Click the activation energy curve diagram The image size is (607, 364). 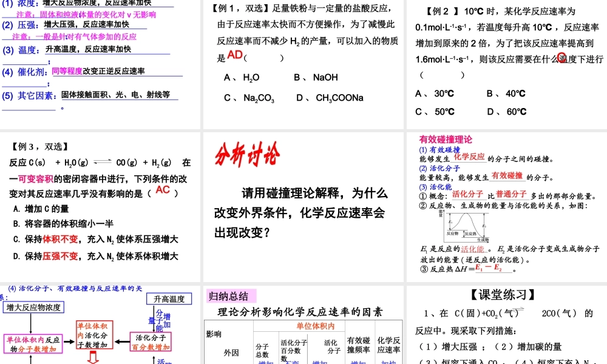tap(464, 226)
